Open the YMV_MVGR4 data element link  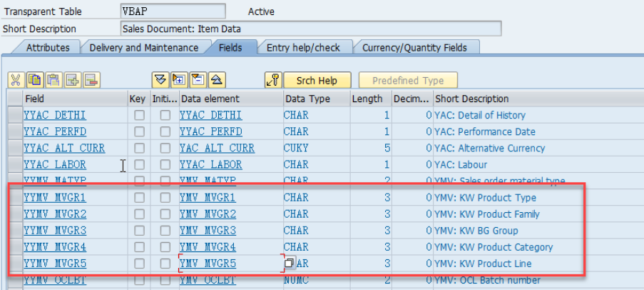(x=208, y=247)
